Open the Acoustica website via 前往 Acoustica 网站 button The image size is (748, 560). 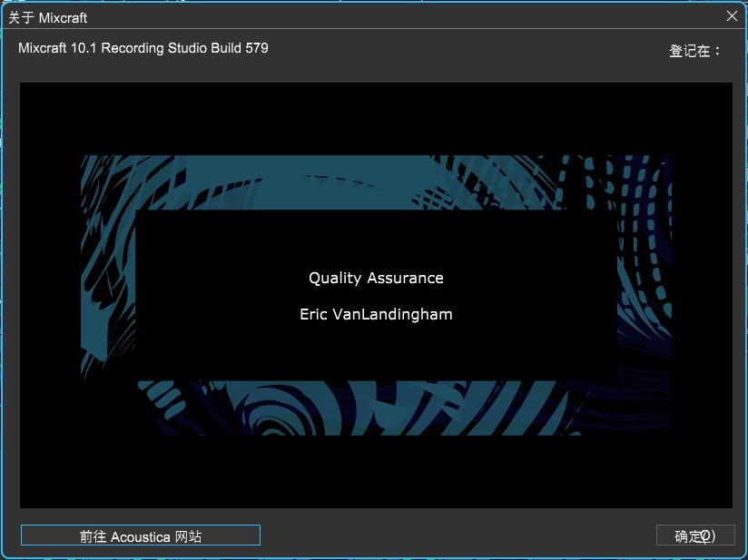(140, 535)
